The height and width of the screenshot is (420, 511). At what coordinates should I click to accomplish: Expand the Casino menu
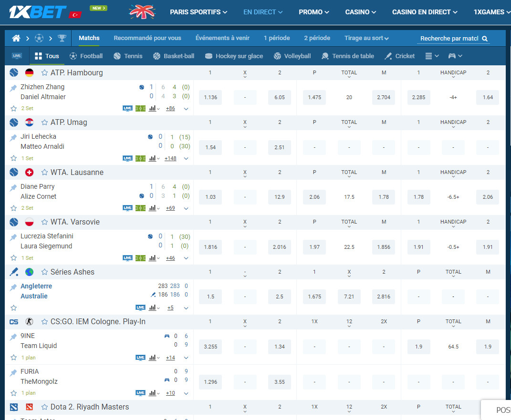[x=360, y=12]
